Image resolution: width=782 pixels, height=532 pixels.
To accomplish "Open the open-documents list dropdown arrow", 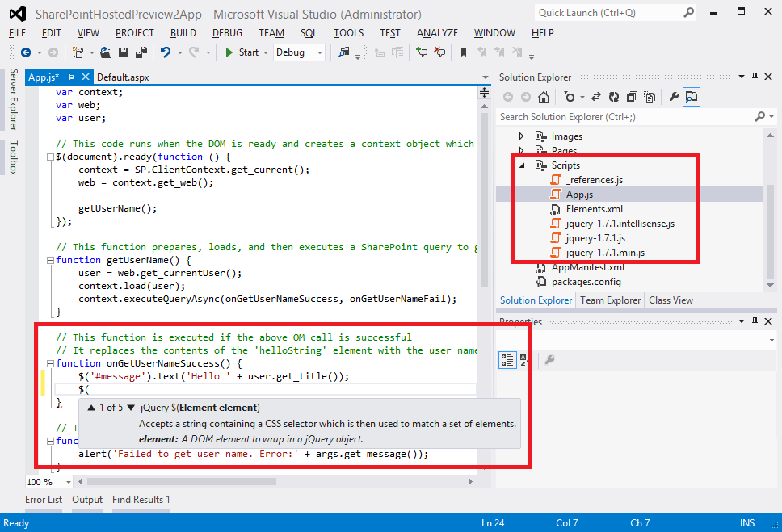I will click(x=486, y=77).
